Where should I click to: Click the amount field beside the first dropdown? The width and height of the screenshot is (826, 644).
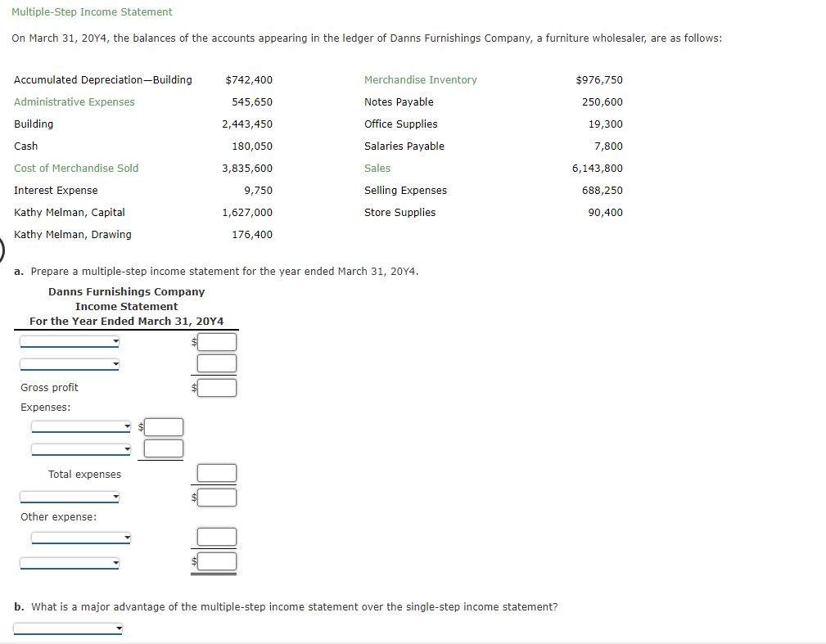point(215,341)
